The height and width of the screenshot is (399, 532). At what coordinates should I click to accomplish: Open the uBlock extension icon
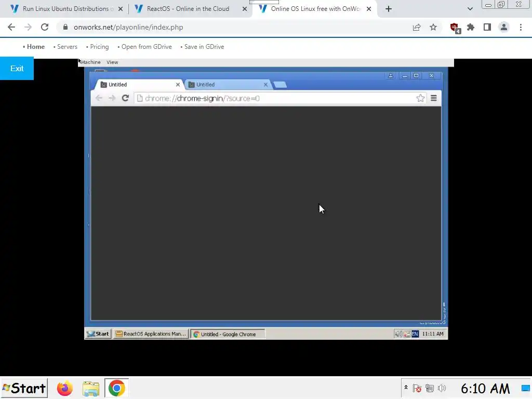click(455, 28)
